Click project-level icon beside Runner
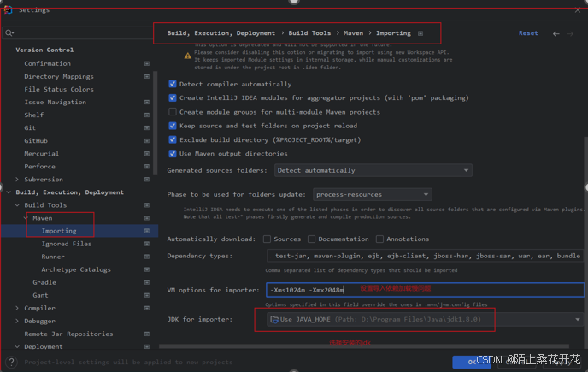Image resolution: width=588 pixels, height=372 pixels. click(x=147, y=257)
